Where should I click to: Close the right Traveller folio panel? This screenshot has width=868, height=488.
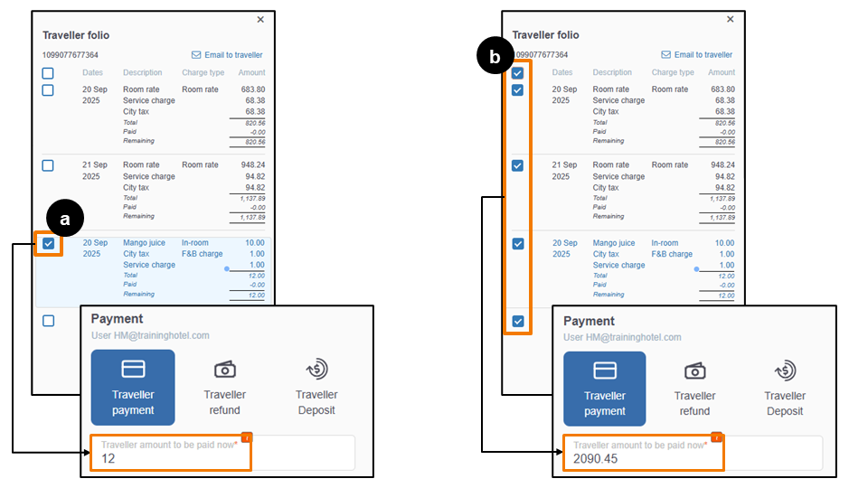pos(731,19)
